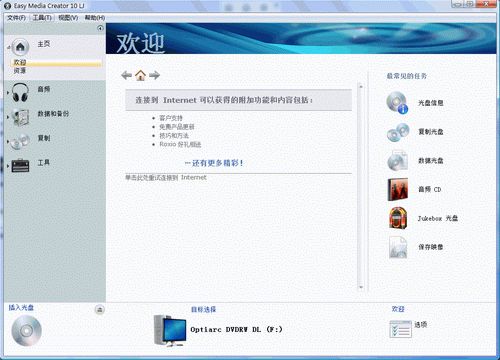Screen dimensions: 500x360
Task: Expand the audio category triangle
Action: coord(8,92)
